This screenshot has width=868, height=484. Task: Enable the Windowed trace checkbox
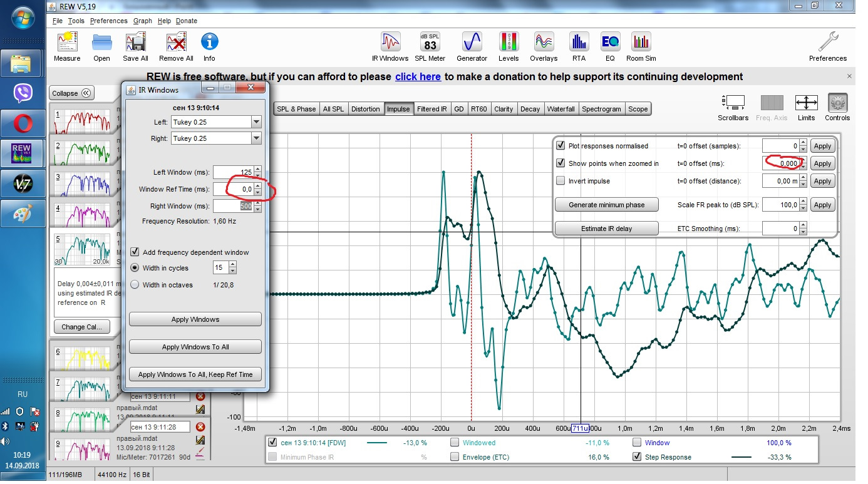coord(455,442)
